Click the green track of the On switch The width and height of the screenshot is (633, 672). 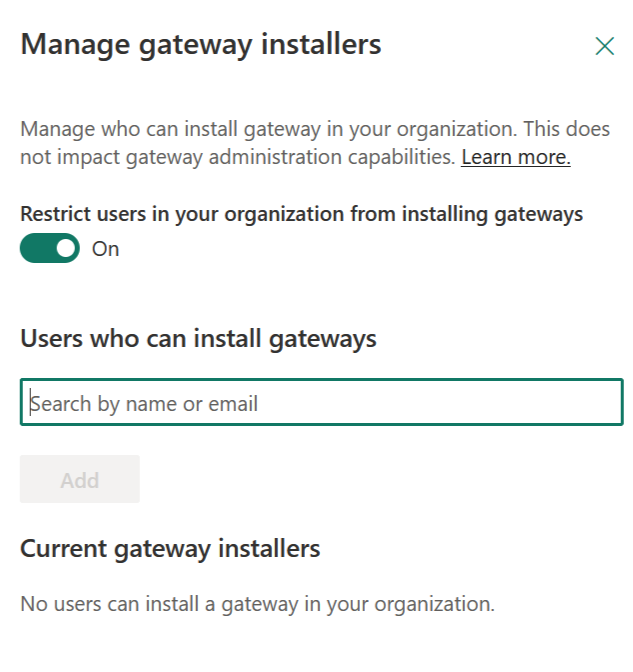tap(35, 248)
